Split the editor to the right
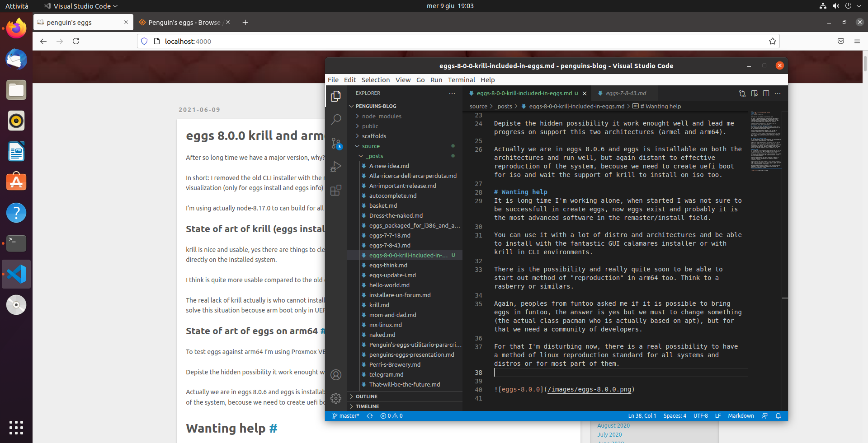Image resolution: width=868 pixels, height=443 pixels. pyautogui.click(x=766, y=93)
